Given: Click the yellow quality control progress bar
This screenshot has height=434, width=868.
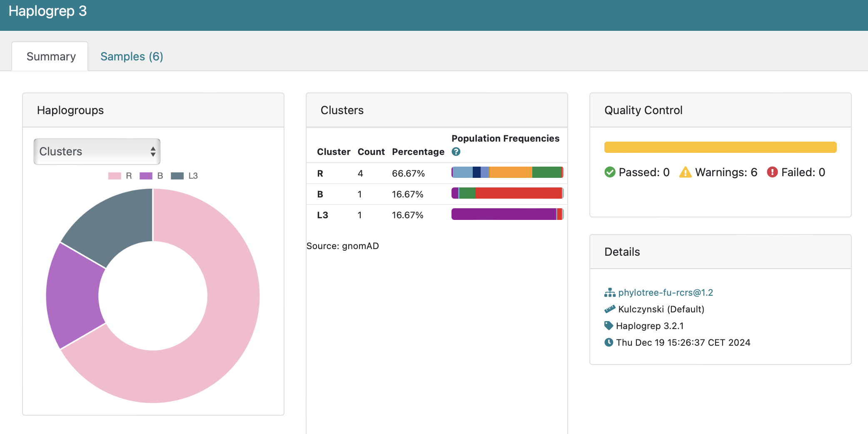Looking at the screenshot, I should (x=720, y=147).
